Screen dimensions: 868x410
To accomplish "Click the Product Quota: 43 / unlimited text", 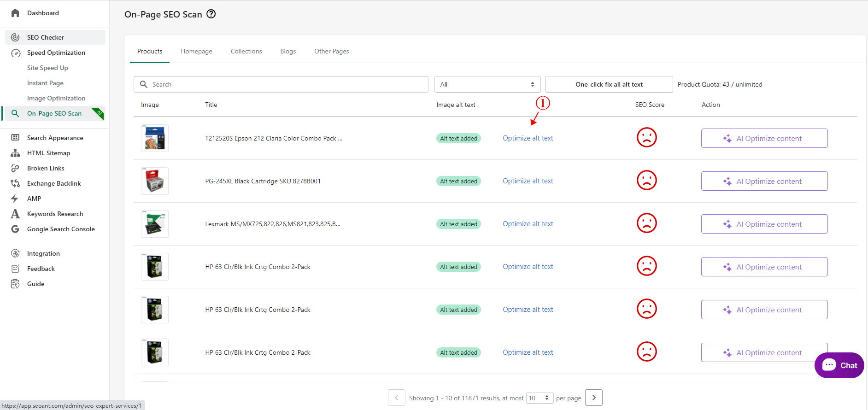I will click(x=720, y=84).
